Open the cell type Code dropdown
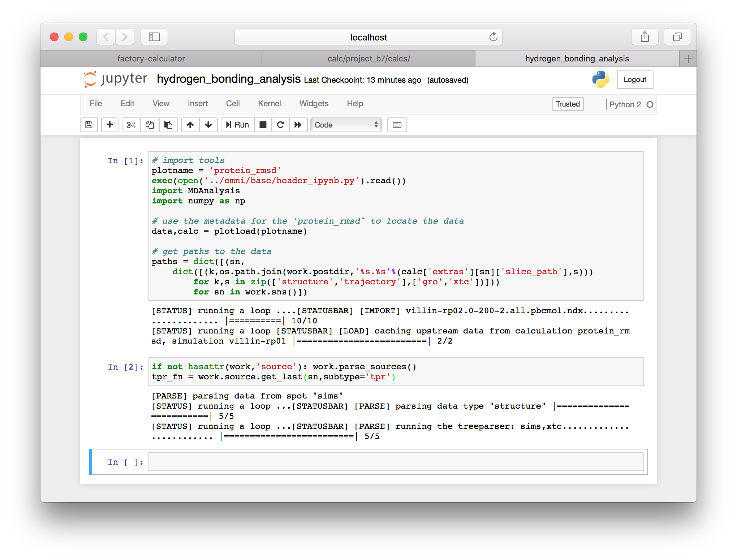737x560 pixels. click(x=346, y=125)
